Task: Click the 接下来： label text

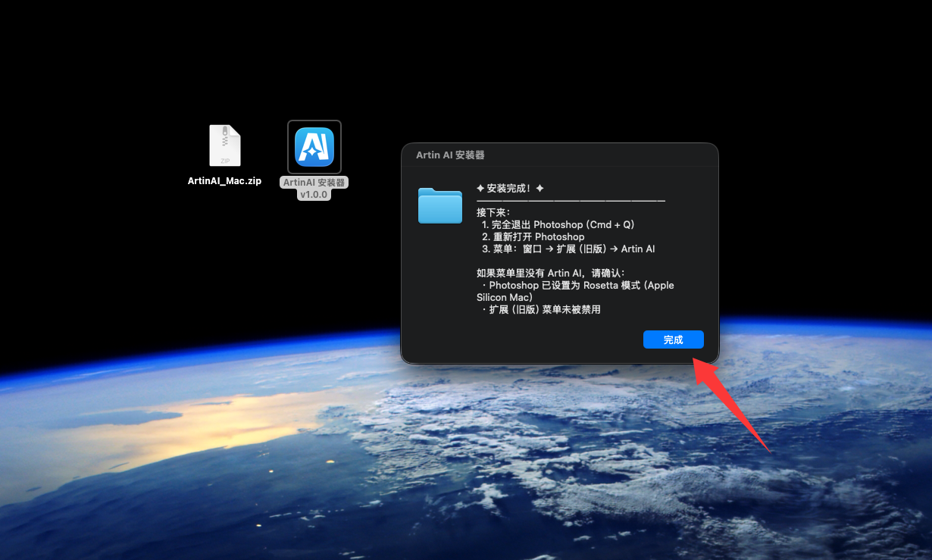Action: (493, 212)
